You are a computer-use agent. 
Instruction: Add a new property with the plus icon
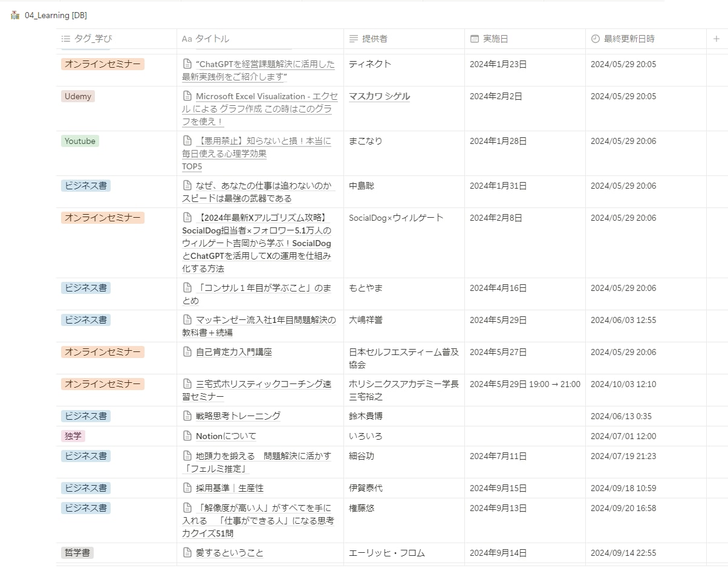tap(717, 39)
